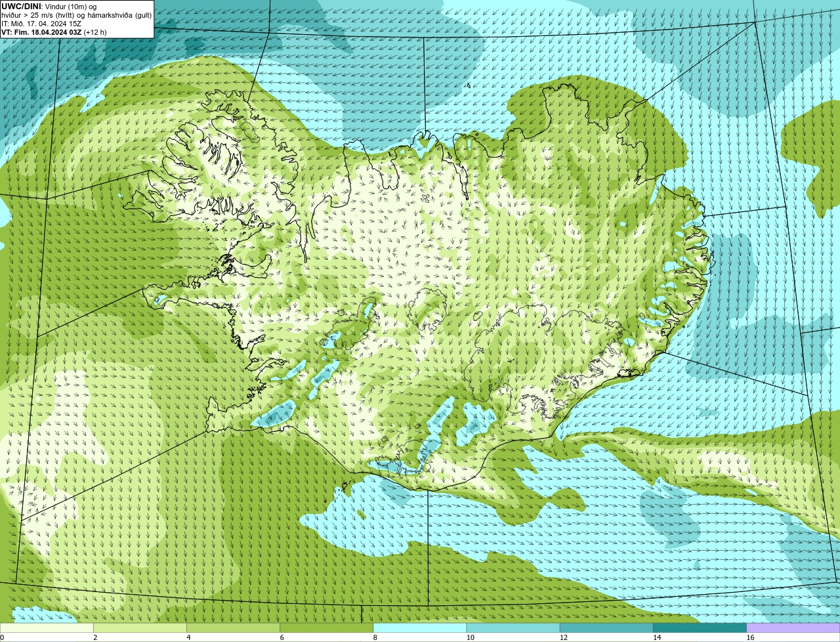
Task: Click the legend scale label 12
Action: (x=563, y=637)
